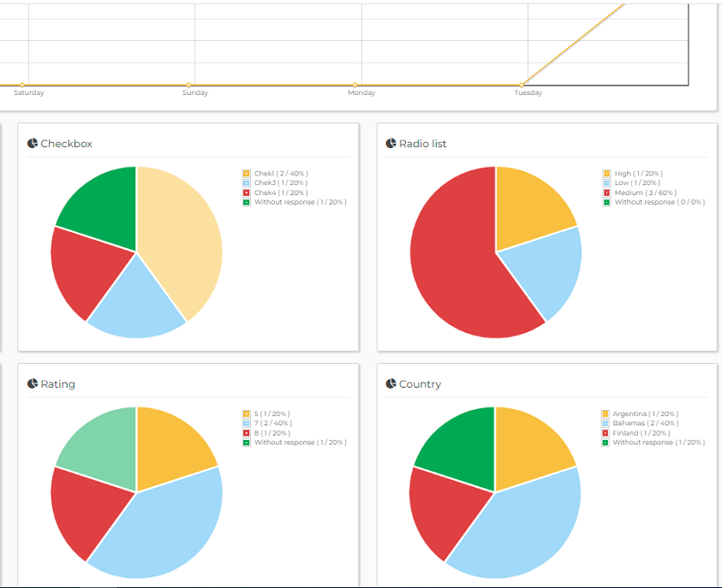Select the yellow Argentina slice in Country pie
This screenshot has height=588, width=722.
point(528,446)
